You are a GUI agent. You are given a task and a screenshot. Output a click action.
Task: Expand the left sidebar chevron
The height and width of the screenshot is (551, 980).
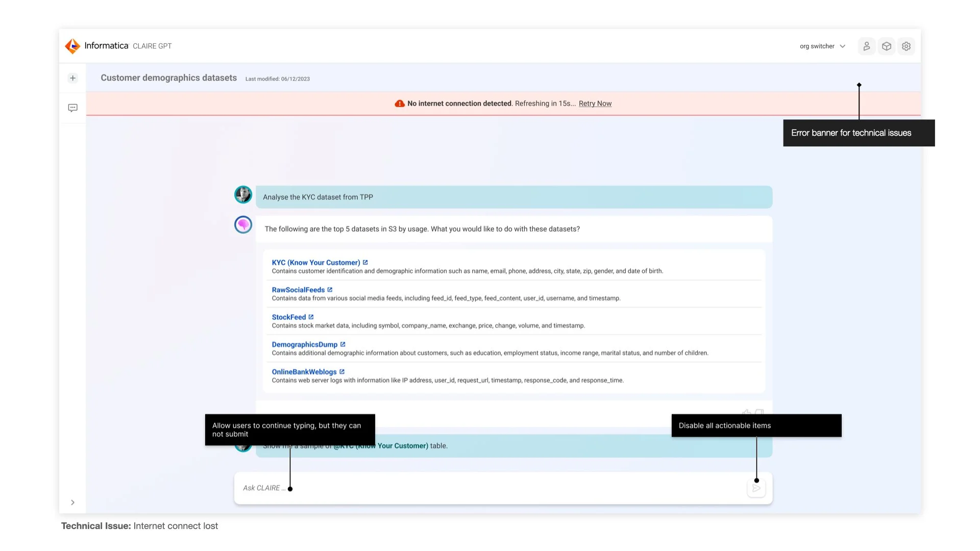pyautogui.click(x=72, y=503)
